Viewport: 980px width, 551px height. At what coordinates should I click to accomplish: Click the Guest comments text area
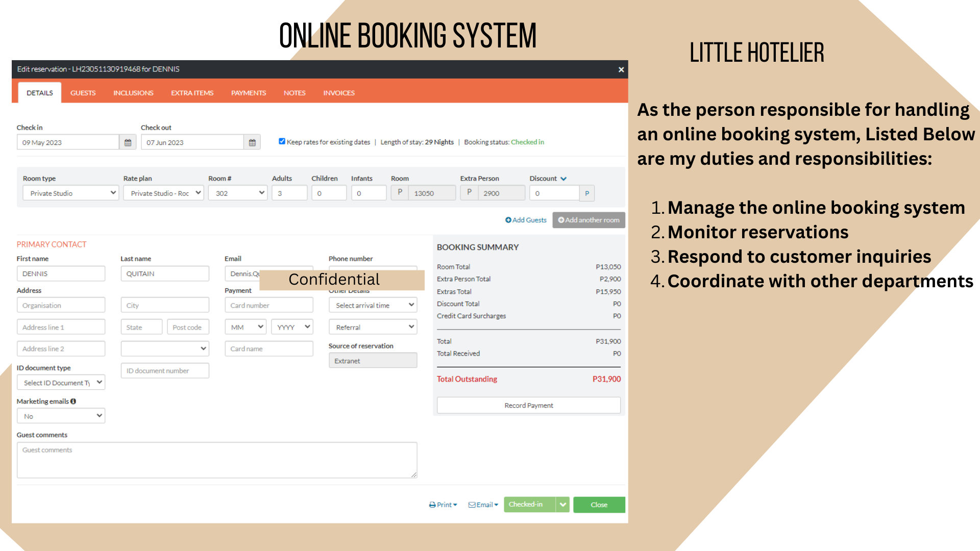(216, 460)
